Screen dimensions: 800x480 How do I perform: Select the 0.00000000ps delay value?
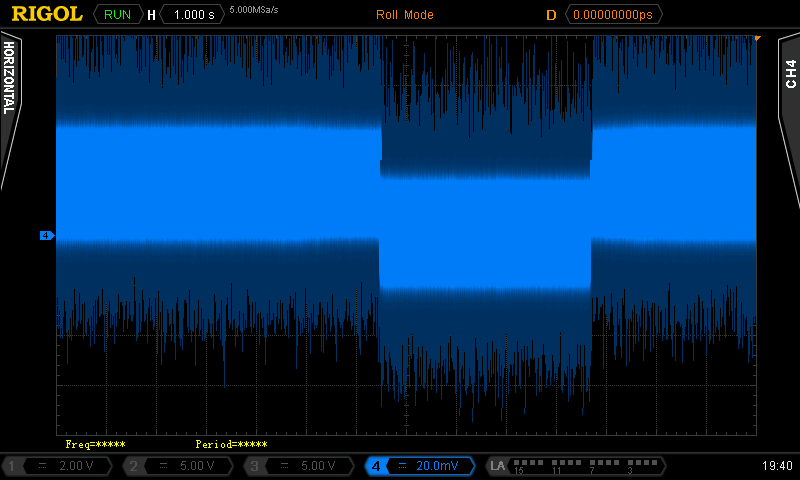coord(613,15)
